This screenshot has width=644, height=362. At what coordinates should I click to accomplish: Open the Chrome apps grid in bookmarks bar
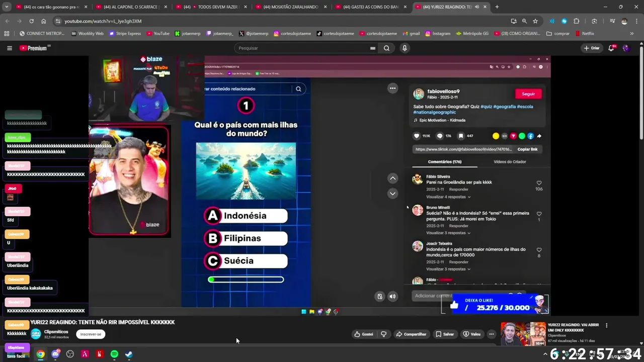7,34
